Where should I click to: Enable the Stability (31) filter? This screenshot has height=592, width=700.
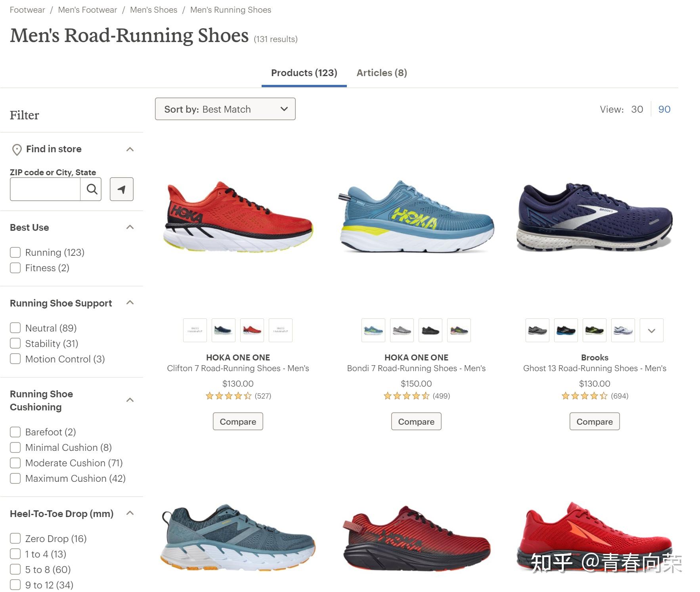[x=15, y=343]
